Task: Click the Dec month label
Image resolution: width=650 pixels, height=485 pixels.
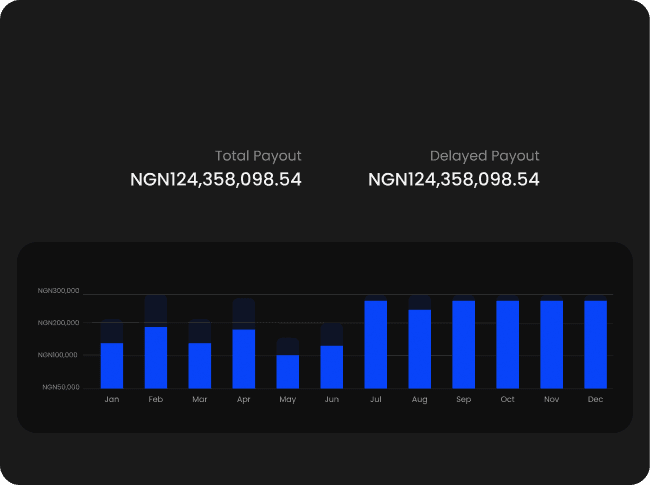Action: click(595, 399)
